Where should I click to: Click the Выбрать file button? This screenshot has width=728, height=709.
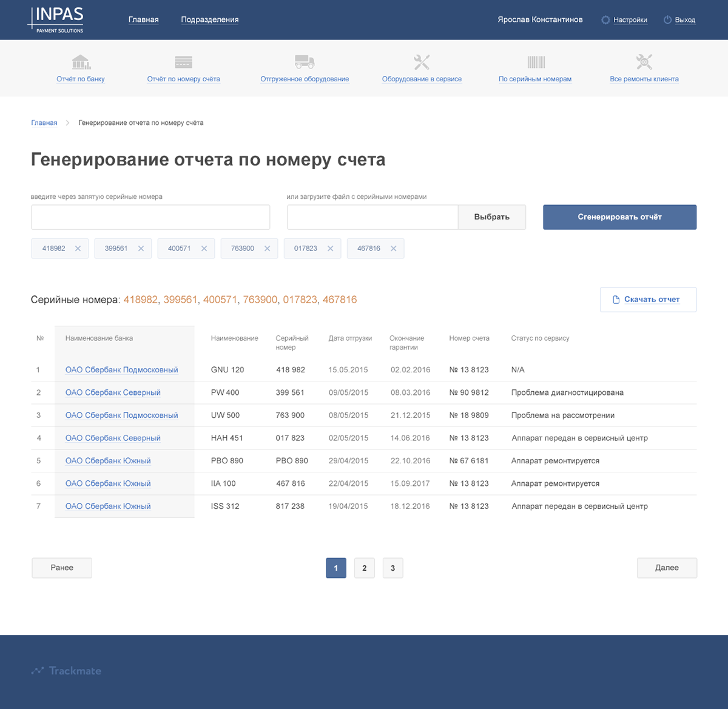click(492, 217)
